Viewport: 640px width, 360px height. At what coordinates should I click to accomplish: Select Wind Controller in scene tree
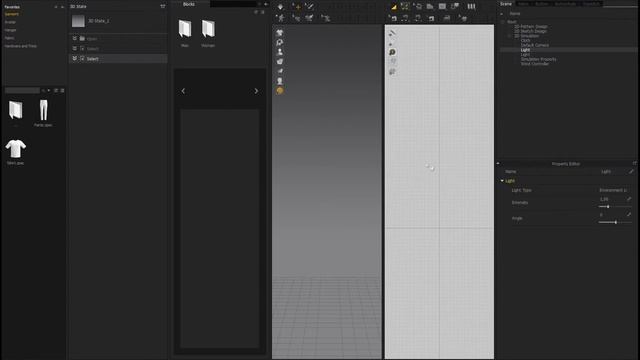535,64
